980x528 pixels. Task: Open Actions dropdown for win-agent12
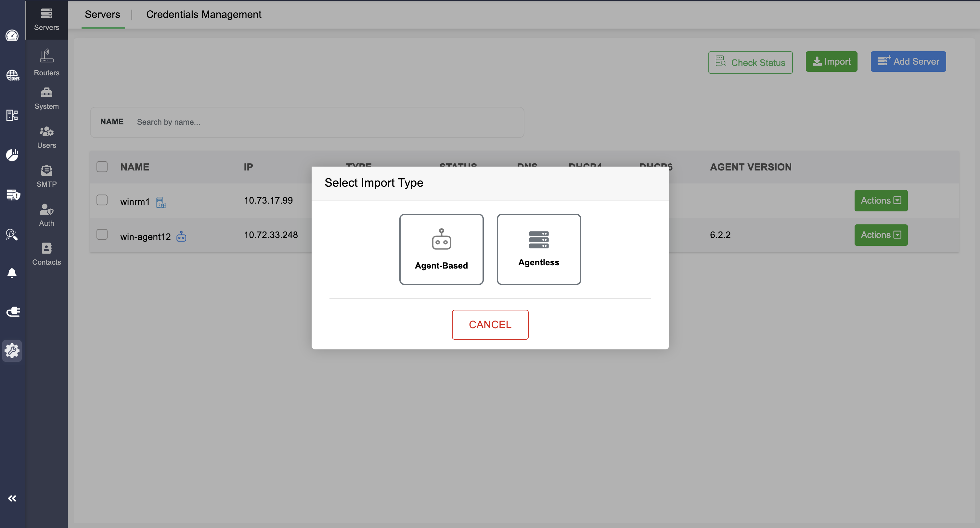pyautogui.click(x=881, y=235)
